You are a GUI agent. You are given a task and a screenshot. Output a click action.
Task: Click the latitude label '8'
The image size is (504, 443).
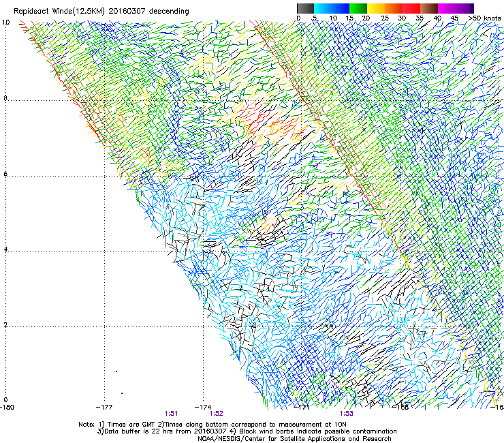(5, 98)
